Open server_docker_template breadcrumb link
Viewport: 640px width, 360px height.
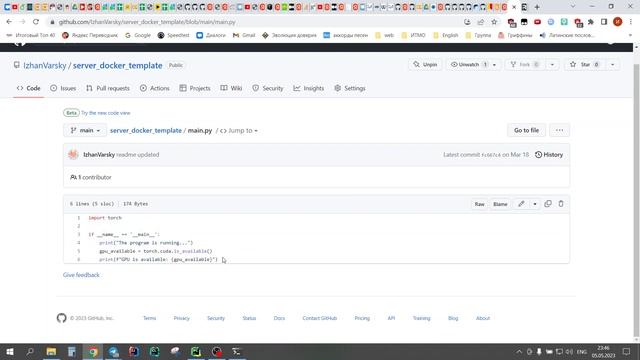click(x=146, y=130)
